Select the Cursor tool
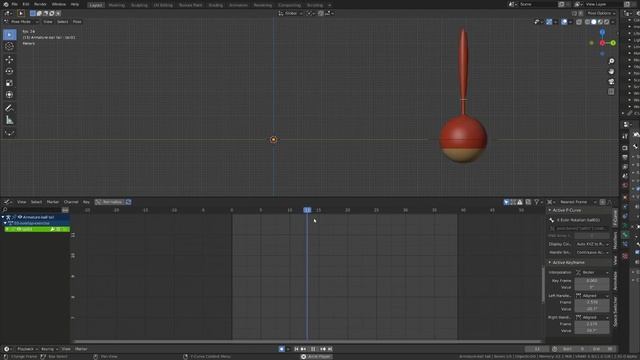This screenshot has width=640, height=360. [x=9, y=47]
